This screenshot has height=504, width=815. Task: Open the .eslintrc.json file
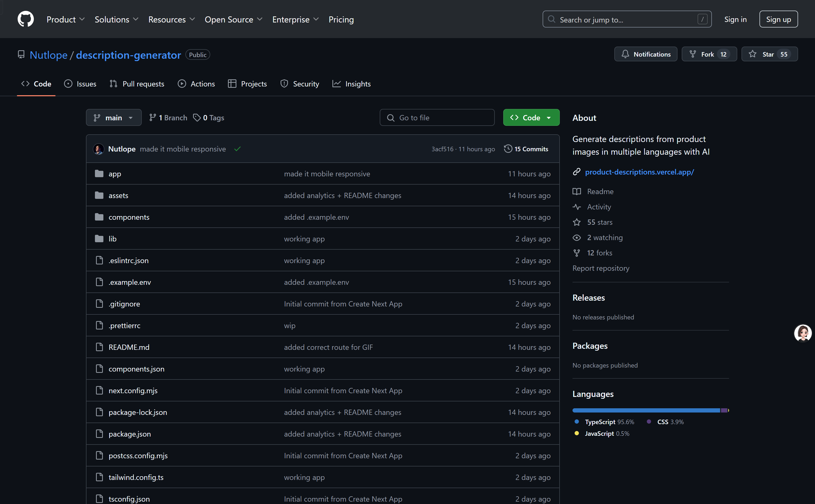pos(128,260)
